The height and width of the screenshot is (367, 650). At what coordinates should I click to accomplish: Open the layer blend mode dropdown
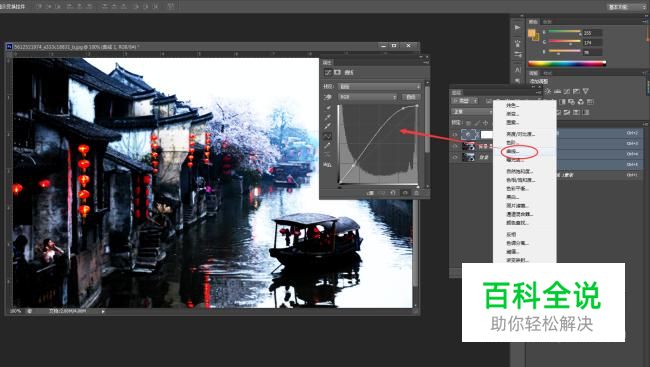point(472,112)
